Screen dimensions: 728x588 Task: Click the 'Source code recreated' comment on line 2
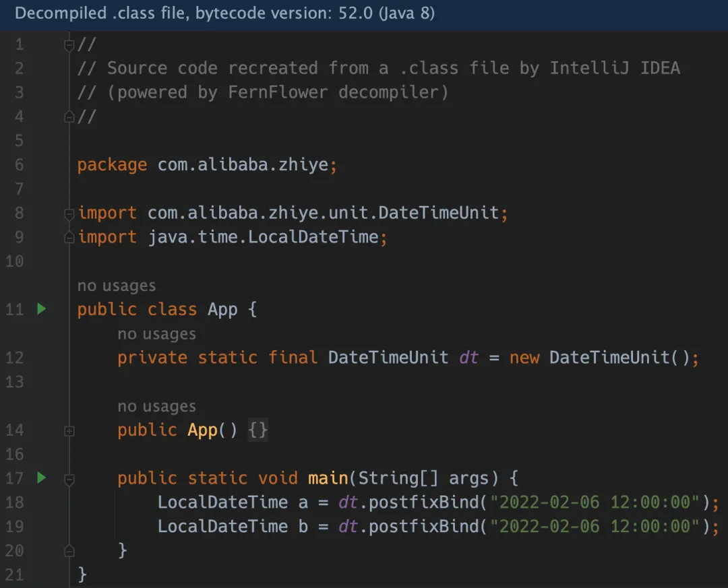(378, 68)
